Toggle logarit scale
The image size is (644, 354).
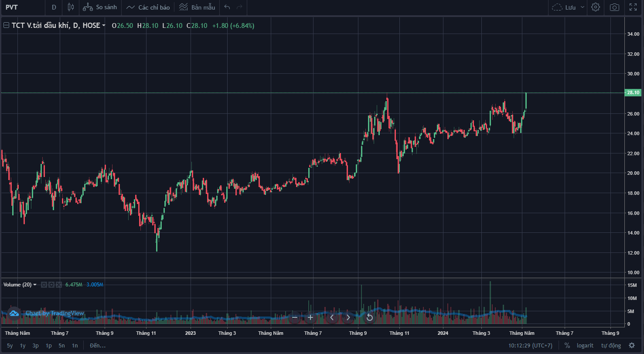[x=585, y=346]
